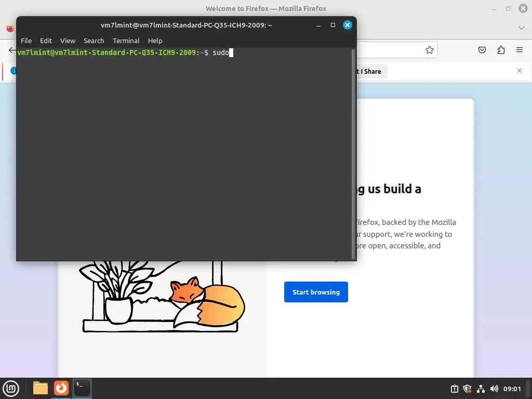Select the Terminal icon in the taskbar
The image size is (532, 399).
pos(82,388)
